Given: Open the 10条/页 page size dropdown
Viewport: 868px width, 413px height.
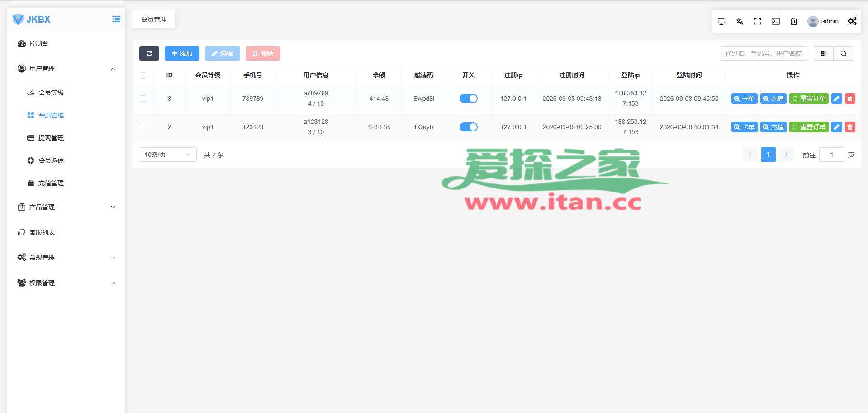Looking at the screenshot, I should (168, 155).
